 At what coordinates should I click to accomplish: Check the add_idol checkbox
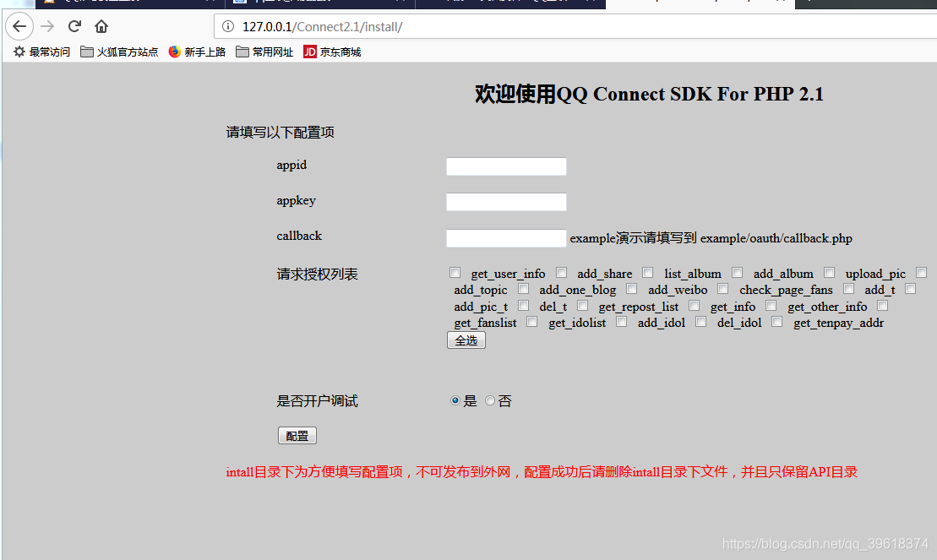pos(622,322)
